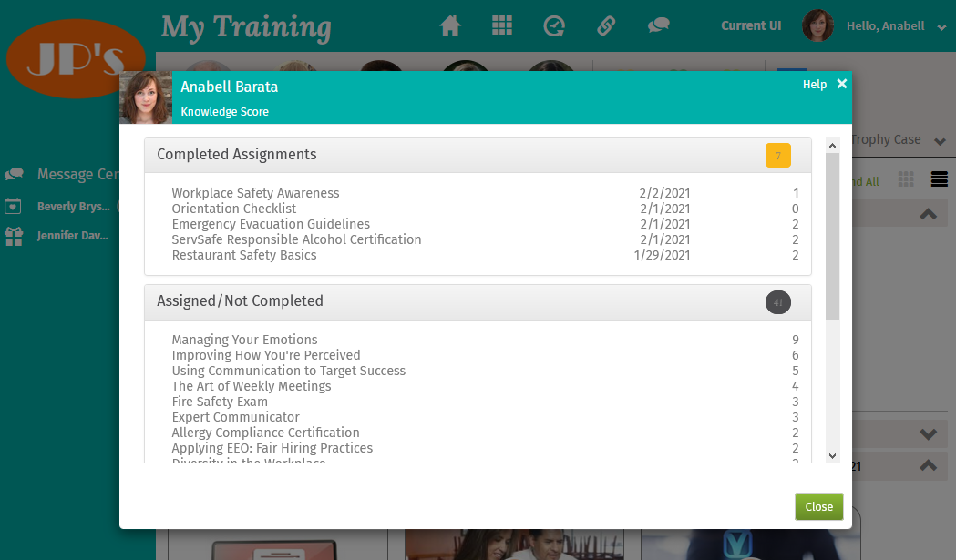The width and height of the screenshot is (956, 560).
Task: Click Hello, Anabell greeting
Action: pos(885,26)
